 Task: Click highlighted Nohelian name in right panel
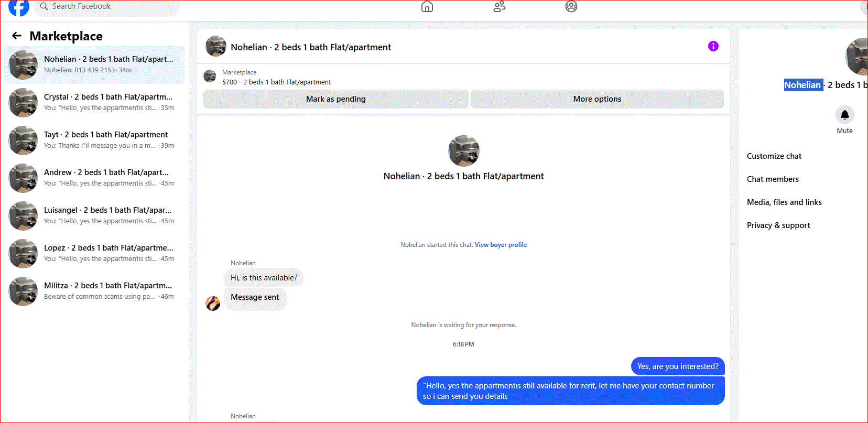click(x=802, y=85)
